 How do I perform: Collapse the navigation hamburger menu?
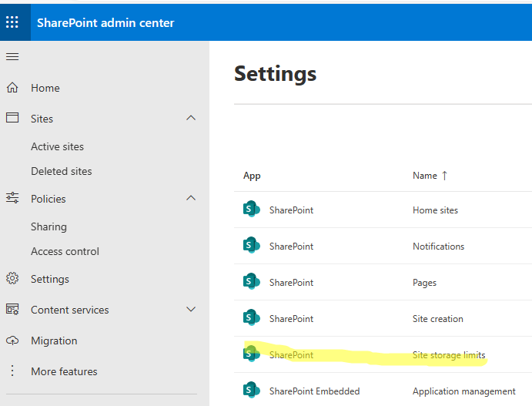[12, 56]
